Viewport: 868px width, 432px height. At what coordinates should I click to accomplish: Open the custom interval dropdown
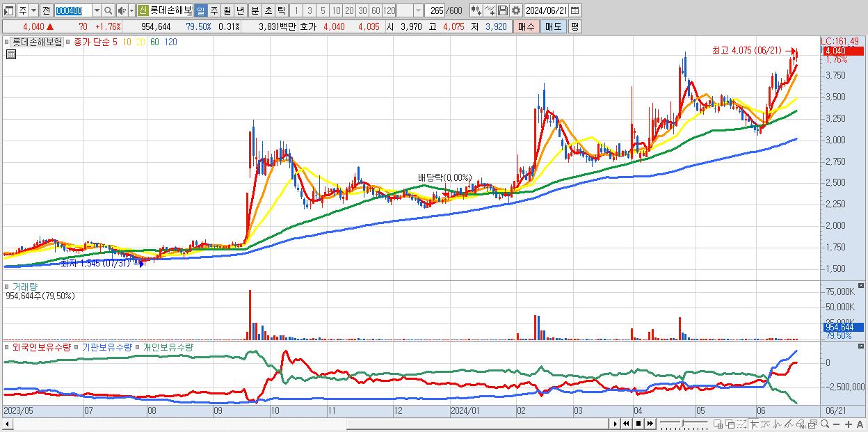418,10
